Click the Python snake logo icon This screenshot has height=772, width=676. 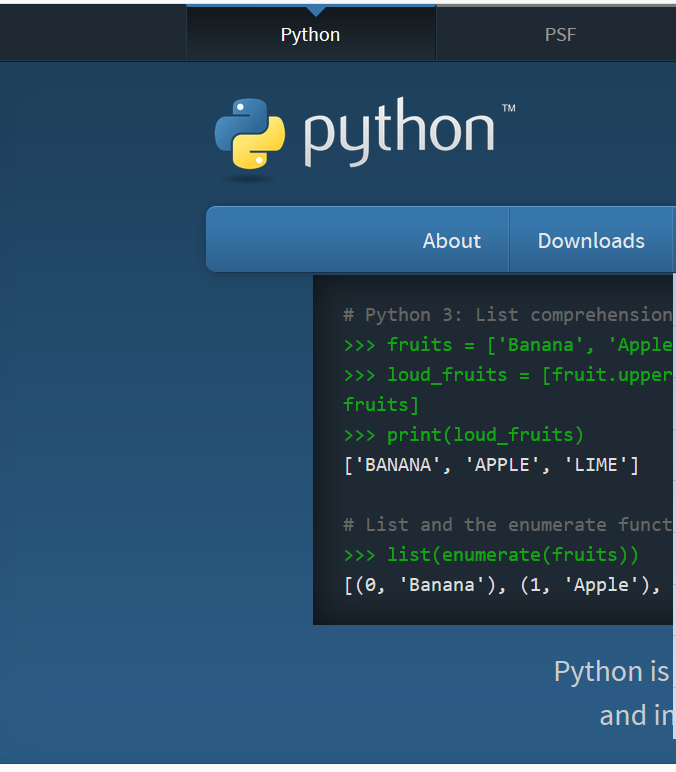tap(250, 133)
